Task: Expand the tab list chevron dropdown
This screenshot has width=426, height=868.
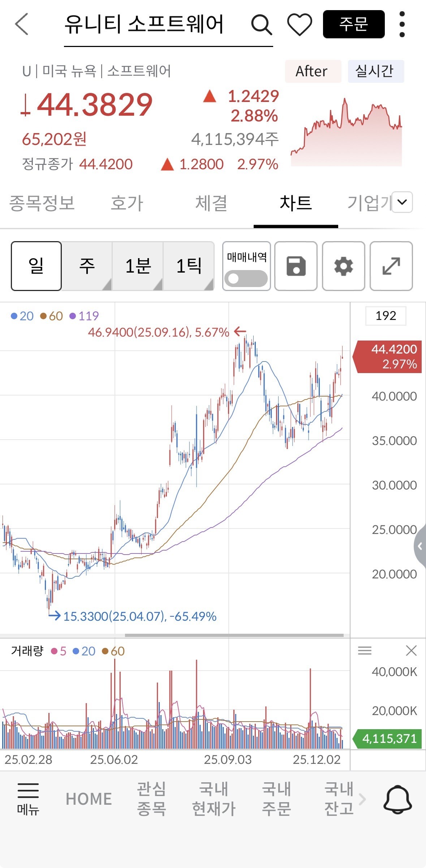Action: 402,202
